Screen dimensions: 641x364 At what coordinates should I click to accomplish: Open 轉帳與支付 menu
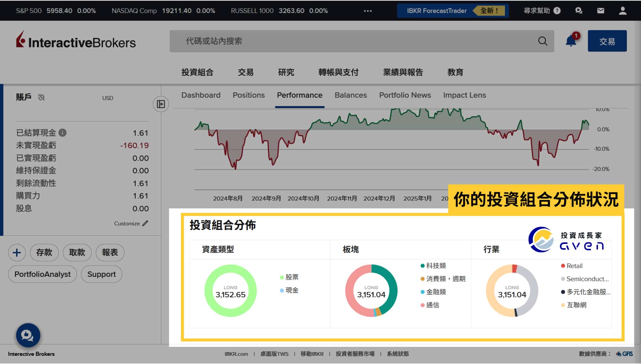[338, 72]
